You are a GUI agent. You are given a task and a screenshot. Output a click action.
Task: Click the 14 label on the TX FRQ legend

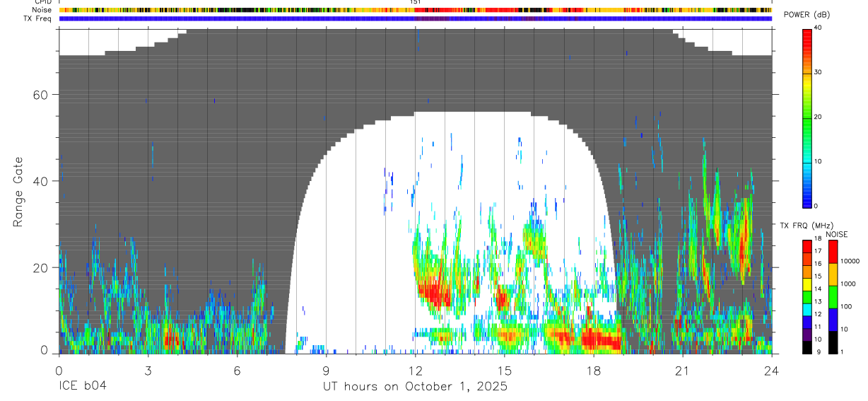coord(819,289)
